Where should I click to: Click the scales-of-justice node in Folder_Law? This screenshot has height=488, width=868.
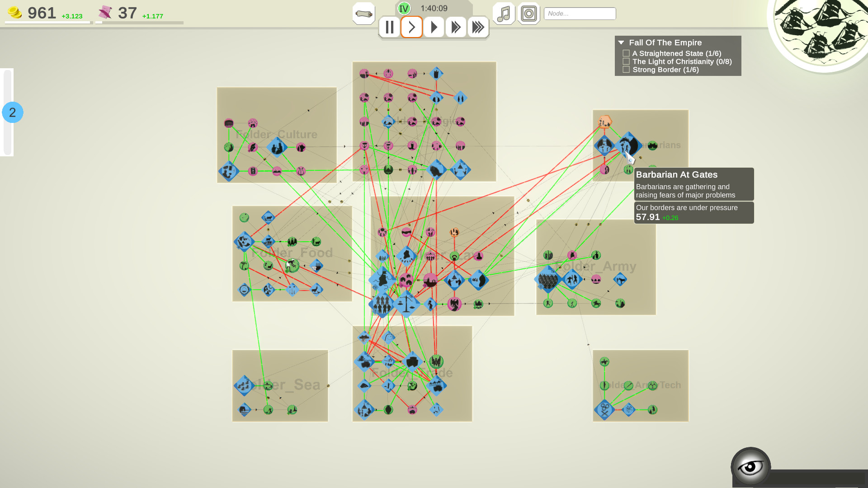pyautogui.click(x=406, y=304)
